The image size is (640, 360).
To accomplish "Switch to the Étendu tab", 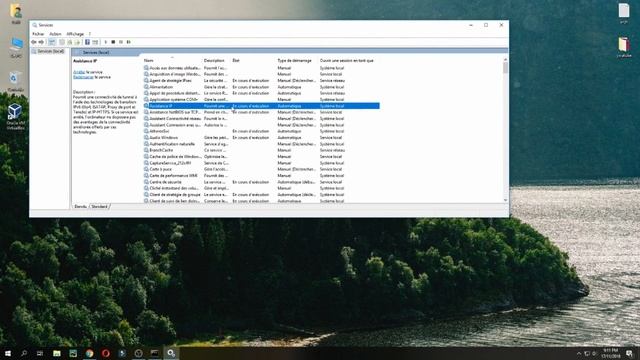I will point(80,207).
